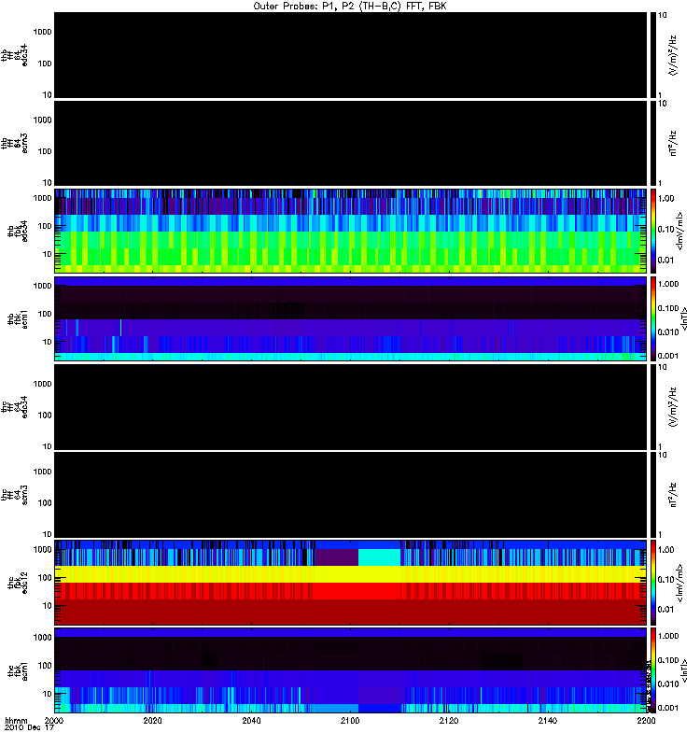Click the purple block in the thc fbk edc12 panel

336,557
